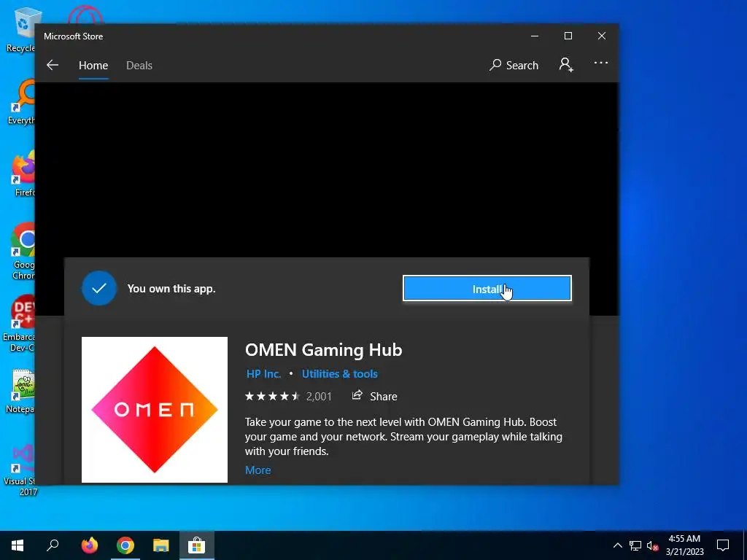Open the Windows Start menu

point(18,545)
